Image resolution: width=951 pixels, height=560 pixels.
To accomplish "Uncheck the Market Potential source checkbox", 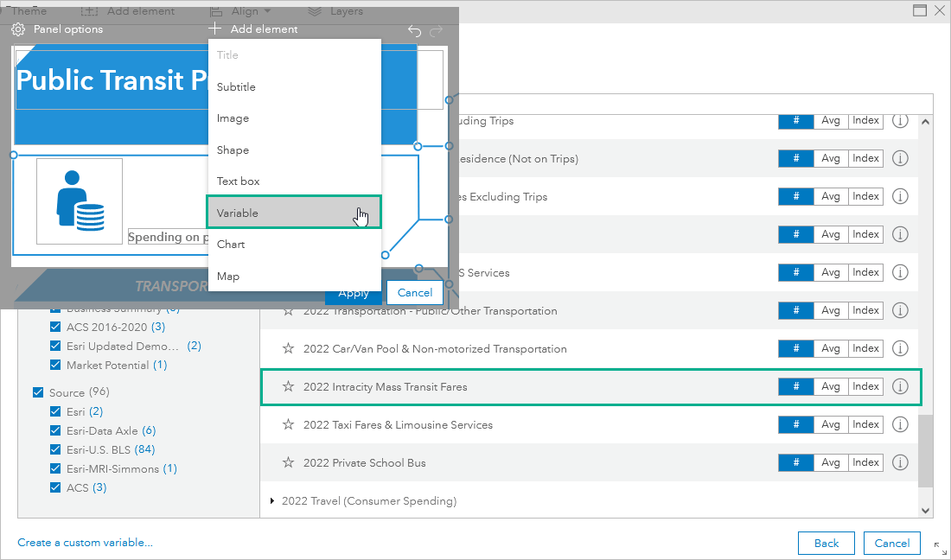I will [54, 365].
